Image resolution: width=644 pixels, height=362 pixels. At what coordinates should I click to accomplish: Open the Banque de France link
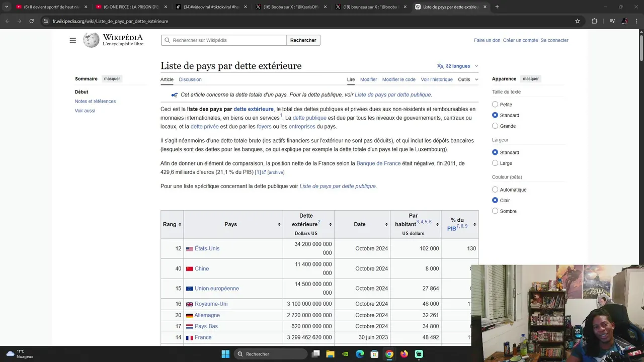(x=379, y=163)
